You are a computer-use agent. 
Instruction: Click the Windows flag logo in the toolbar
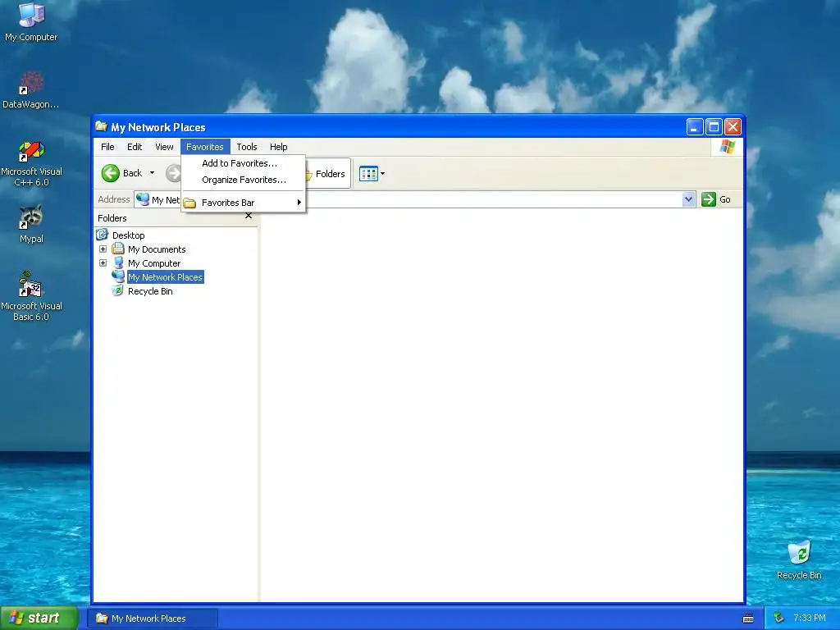(x=728, y=146)
